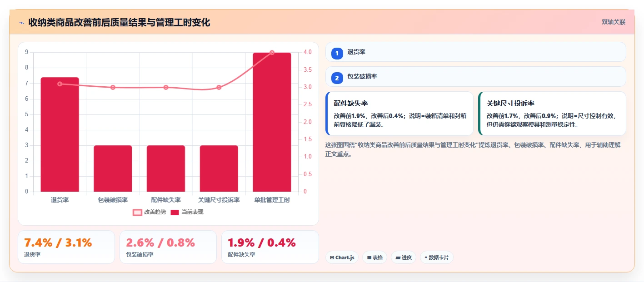This screenshot has height=282, width=644.
Task: Click the 进度 tag
Action: pos(404,257)
